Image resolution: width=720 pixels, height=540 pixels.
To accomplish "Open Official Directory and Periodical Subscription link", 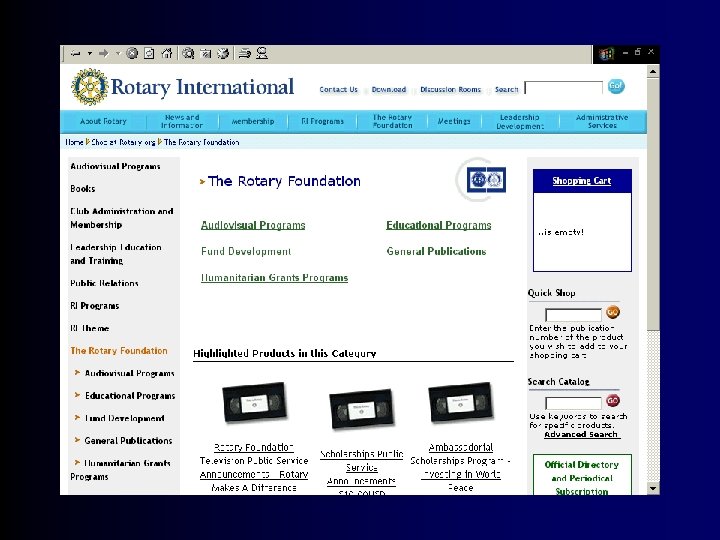I will [582, 478].
